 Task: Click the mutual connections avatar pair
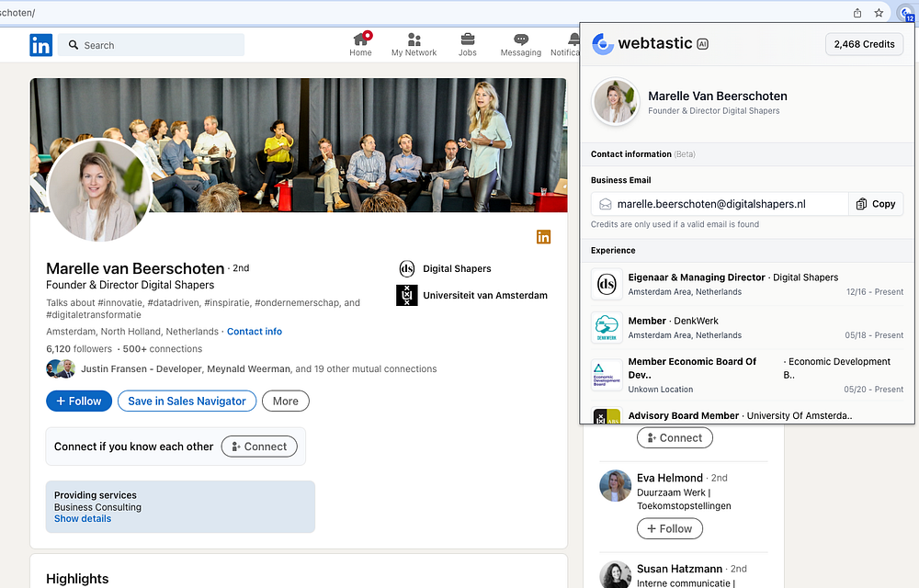[61, 369]
